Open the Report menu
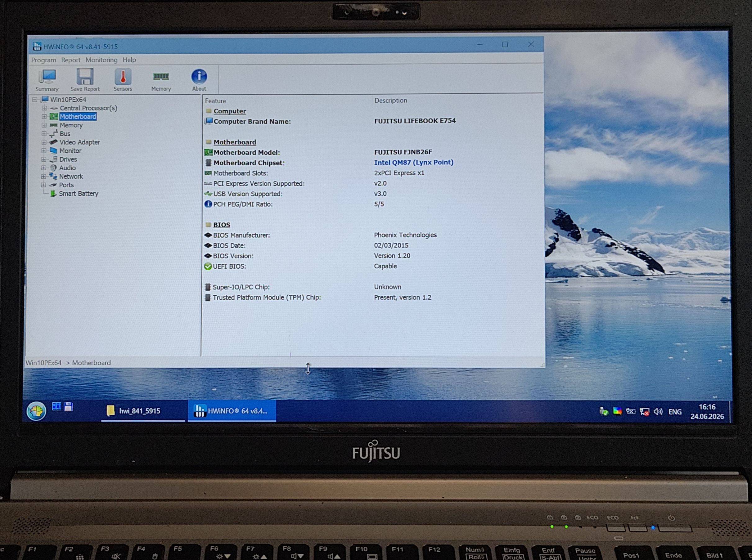 tap(71, 60)
